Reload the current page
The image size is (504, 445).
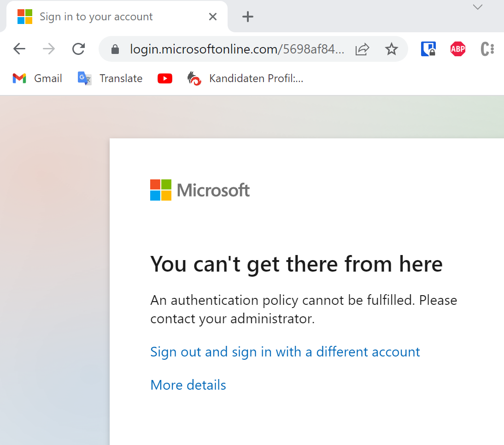click(x=78, y=48)
